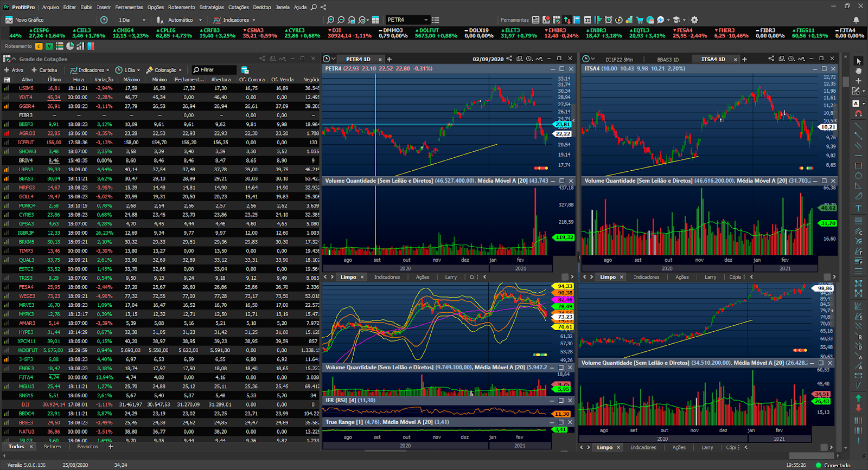
Task: Open the Ferramentas menu
Action: (x=129, y=7)
